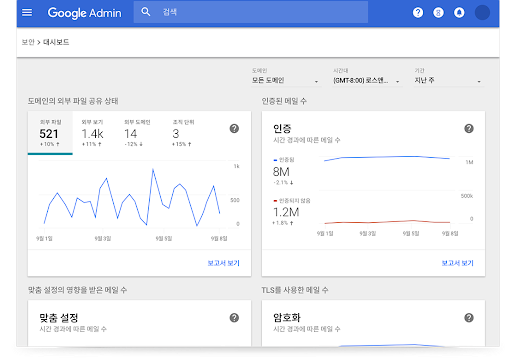
Task: Show help for 맞춤 설정 card
Action: pos(234,318)
